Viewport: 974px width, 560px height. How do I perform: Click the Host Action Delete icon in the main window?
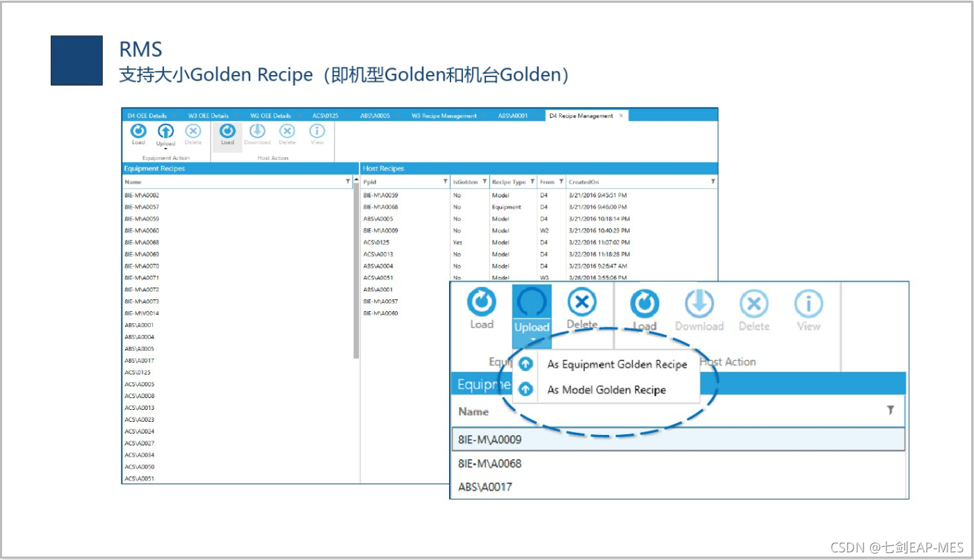(287, 131)
